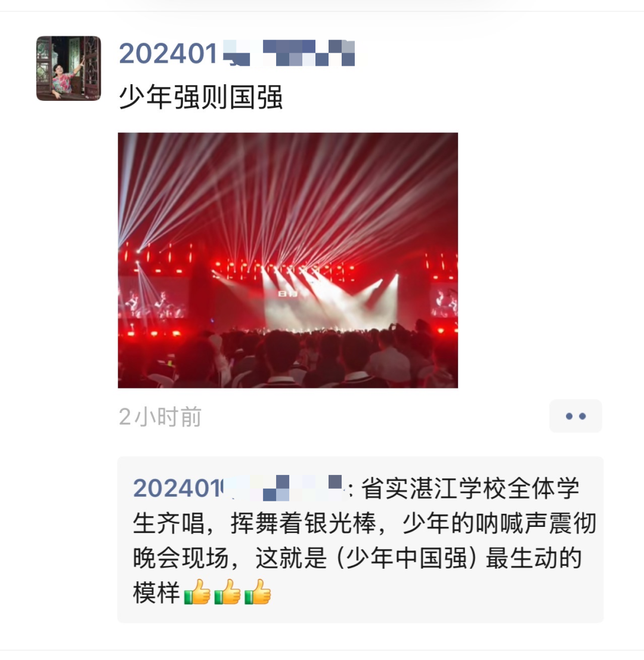Image resolution: width=644 pixels, height=660 pixels.
Task: Open the poster's profile avatar
Action: tap(69, 68)
